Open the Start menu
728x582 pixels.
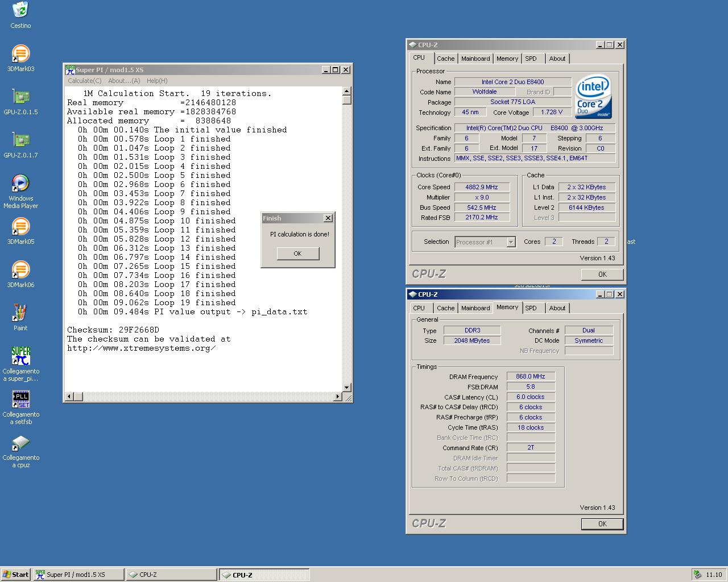(15, 575)
